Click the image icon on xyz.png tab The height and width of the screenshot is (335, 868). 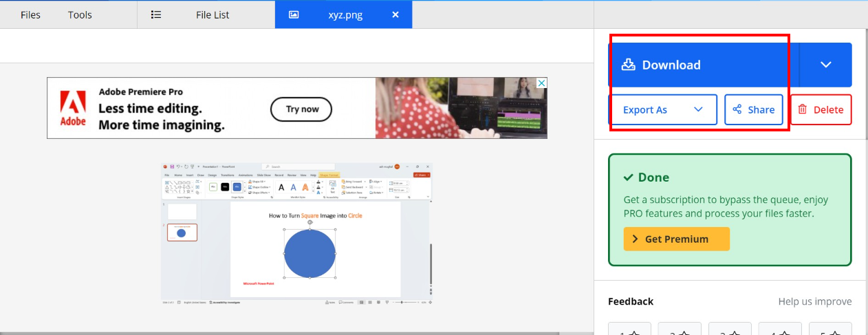[x=294, y=14]
